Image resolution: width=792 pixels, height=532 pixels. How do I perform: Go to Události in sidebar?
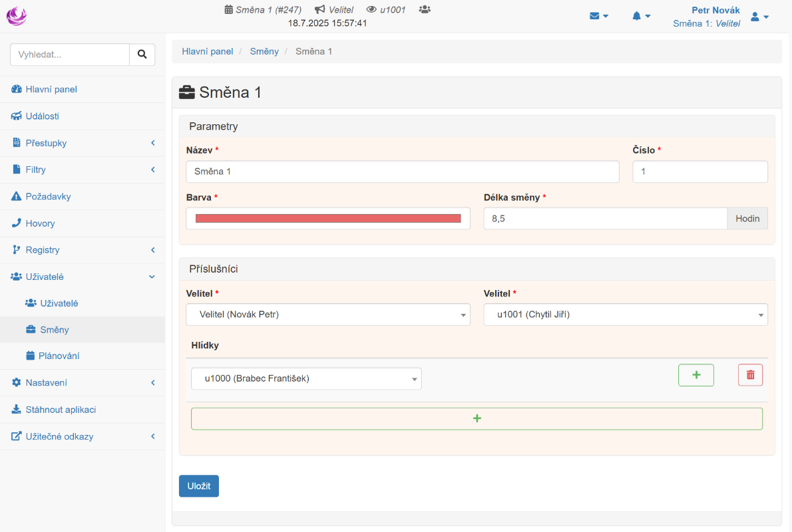tap(42, 116)
